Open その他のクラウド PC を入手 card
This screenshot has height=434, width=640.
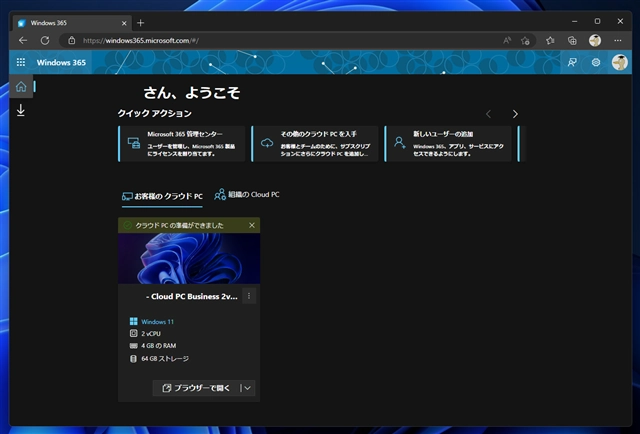(315, 144)
